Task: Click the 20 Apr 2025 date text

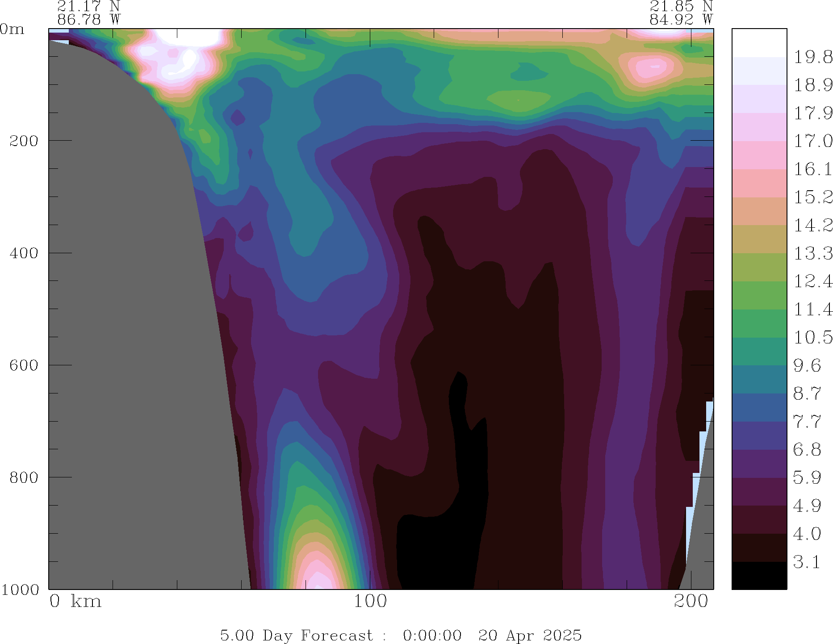Action: [530, 635]
